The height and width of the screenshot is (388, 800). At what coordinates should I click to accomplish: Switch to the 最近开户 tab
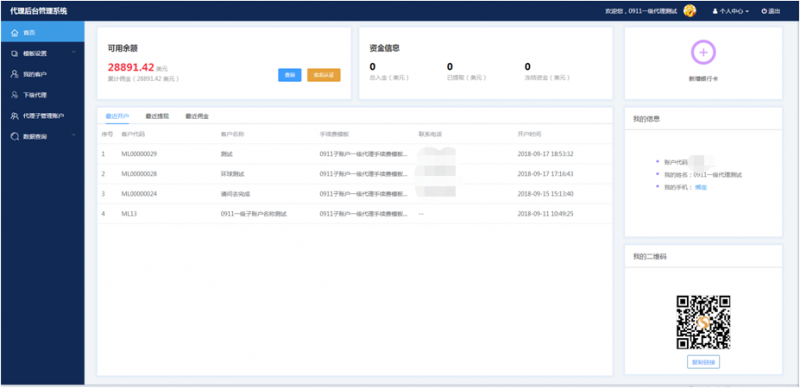click(x=117, y=116)
